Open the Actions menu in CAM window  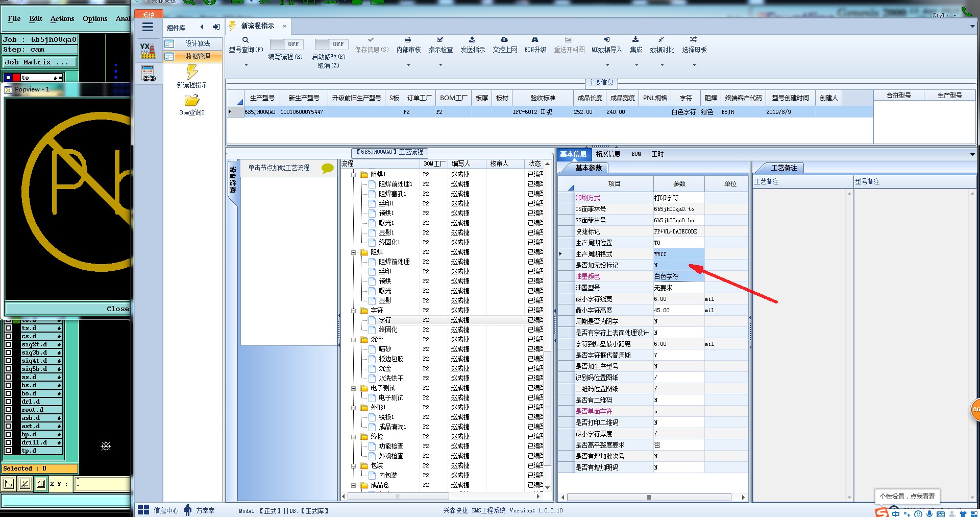pos(62,18)
